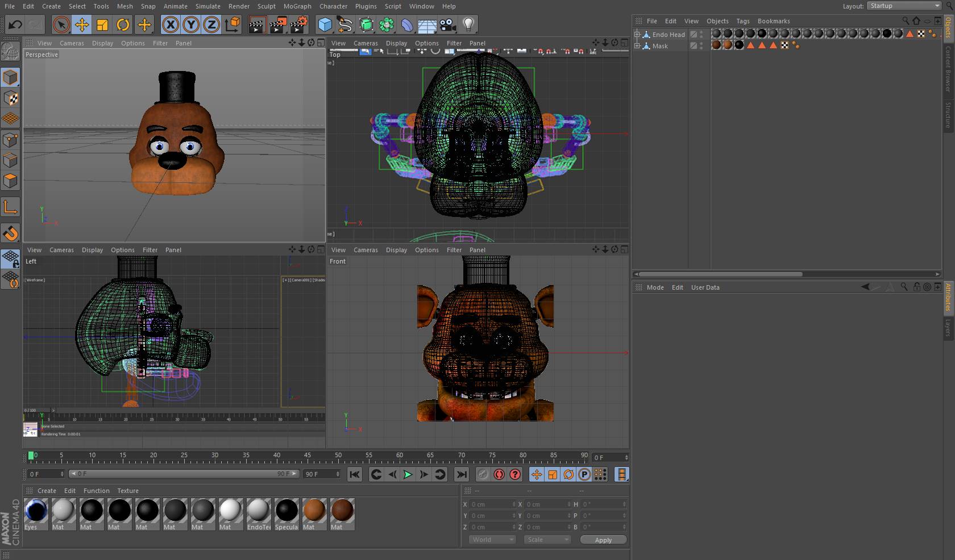Open the Layout Startup dropdown
Image resolution: width=955 pixels, height=560 pixels.
904,6
